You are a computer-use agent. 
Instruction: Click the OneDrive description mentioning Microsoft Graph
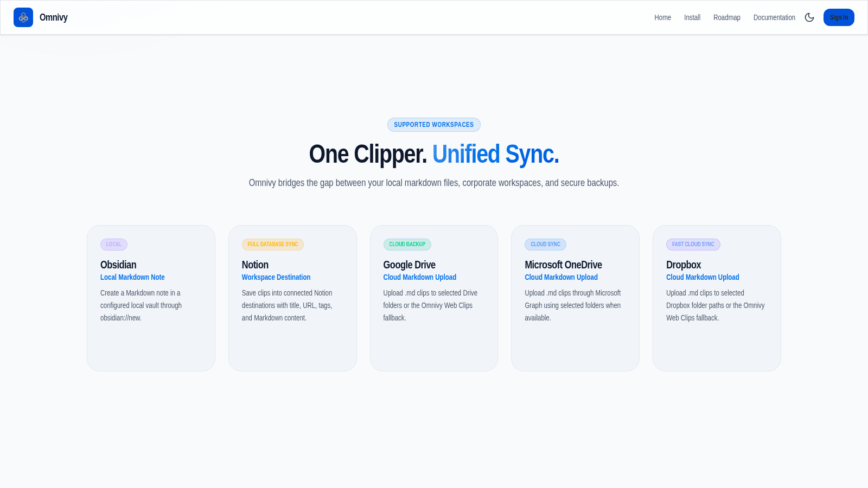(573, 305)
